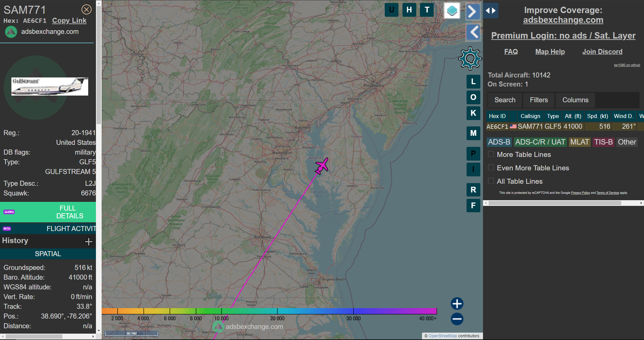The height and width of the screenshot is (340, 644).
Task: Click the F map button
Action: [473, 206]
